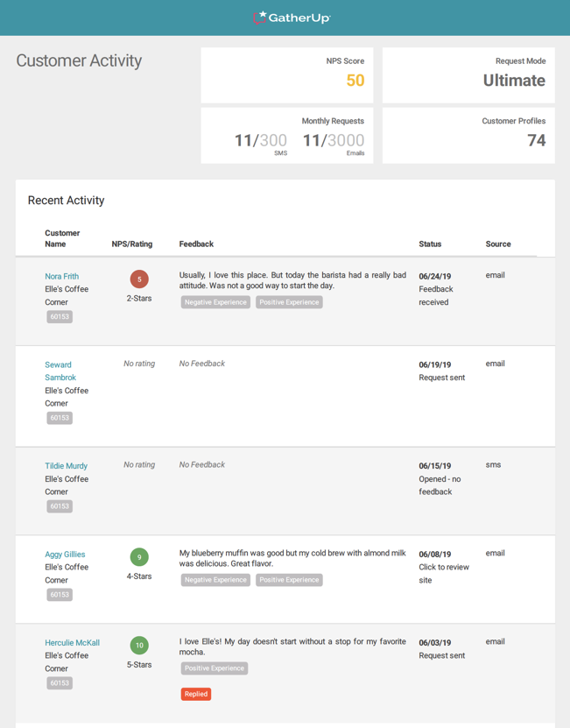570x728 pixels.
Task: Select Positive Experience tag on Nora Frith's feedback
Action: click(x=289, y=302)
